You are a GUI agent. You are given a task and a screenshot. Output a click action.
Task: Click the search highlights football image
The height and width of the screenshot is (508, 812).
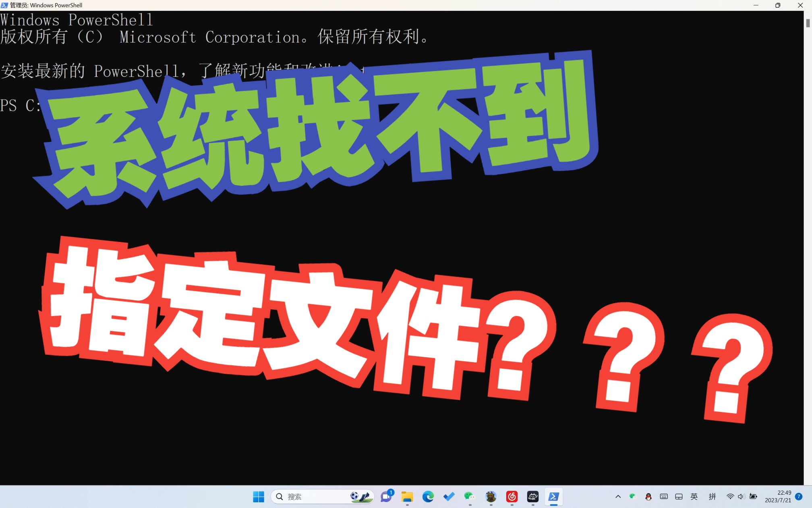[361, 497]
